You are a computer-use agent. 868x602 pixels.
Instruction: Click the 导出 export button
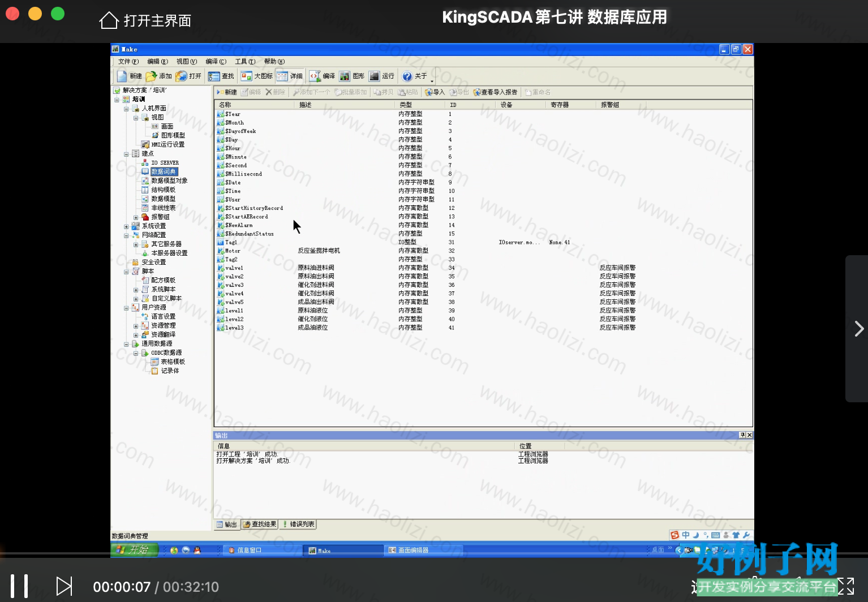[459, 92]
